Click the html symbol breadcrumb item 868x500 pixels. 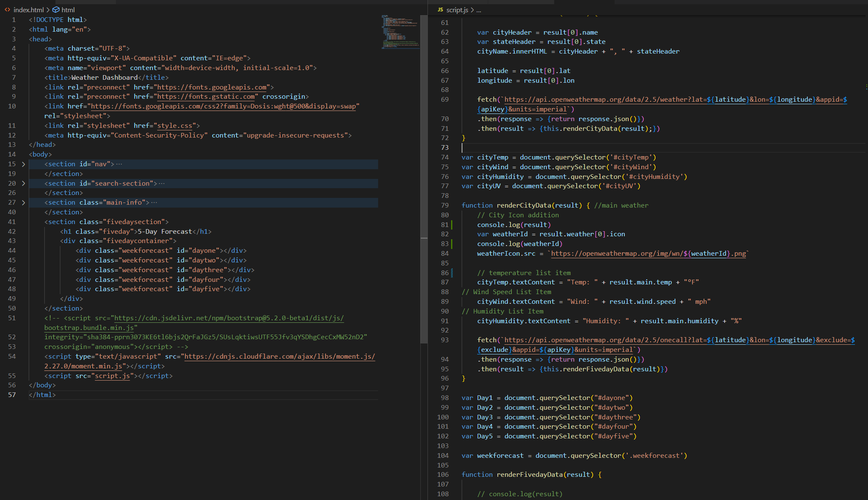(68, 10)
